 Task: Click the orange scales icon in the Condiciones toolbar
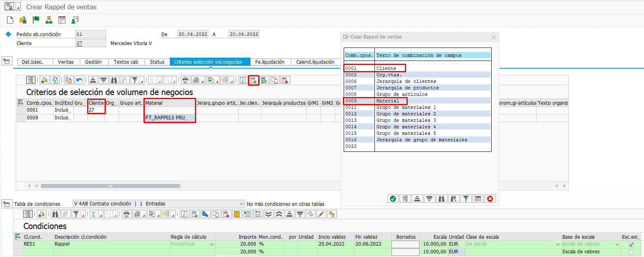pyautogui.click(x=237, y=214)
